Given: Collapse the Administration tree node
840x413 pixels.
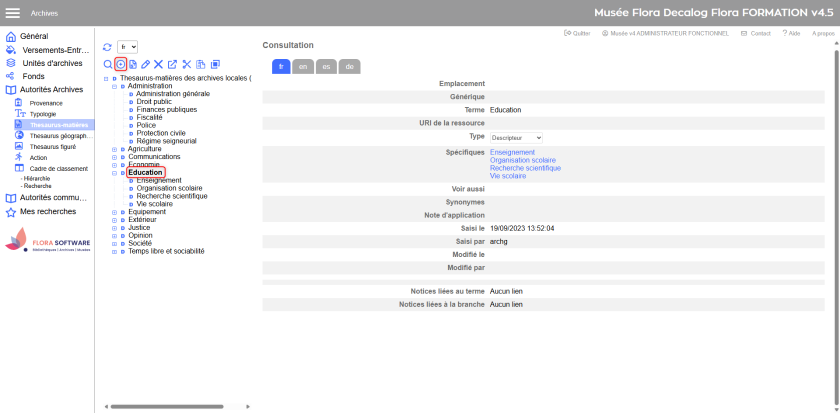Looking at the screenshot, I should coord(115,86).
